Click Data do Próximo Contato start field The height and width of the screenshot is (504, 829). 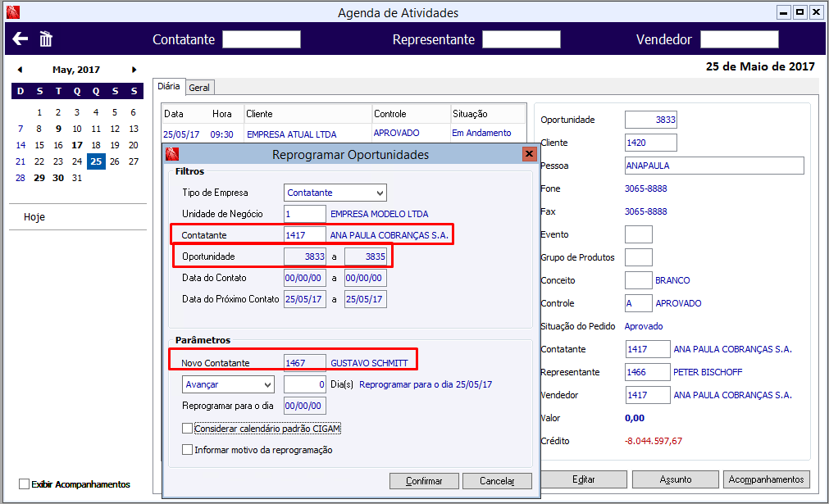click(305, 299)
